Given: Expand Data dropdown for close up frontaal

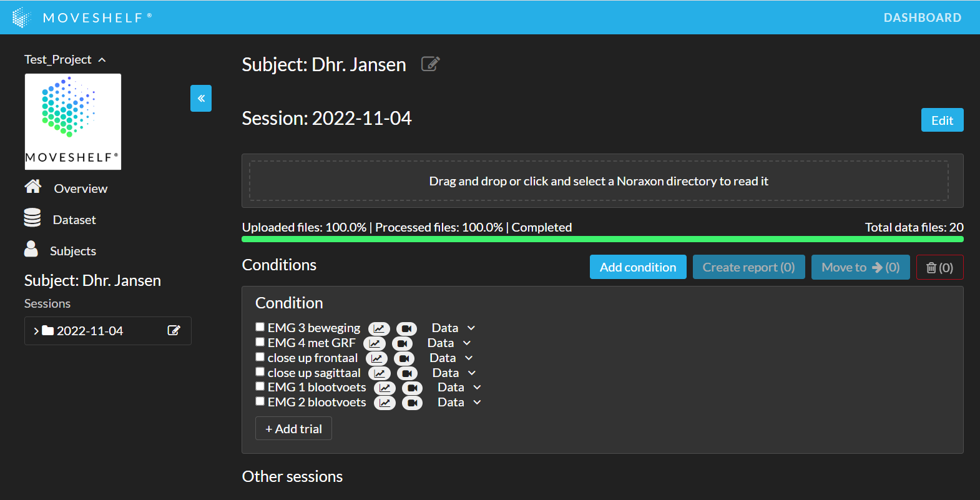Looking at the screenshot, I should coord(451,358).
